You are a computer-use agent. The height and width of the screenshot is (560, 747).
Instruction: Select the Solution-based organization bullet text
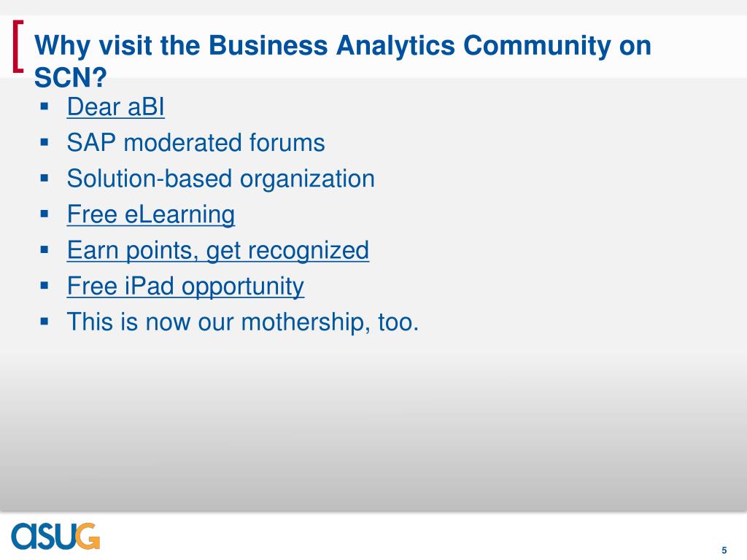pyautogui.click(x=220, y=179)
